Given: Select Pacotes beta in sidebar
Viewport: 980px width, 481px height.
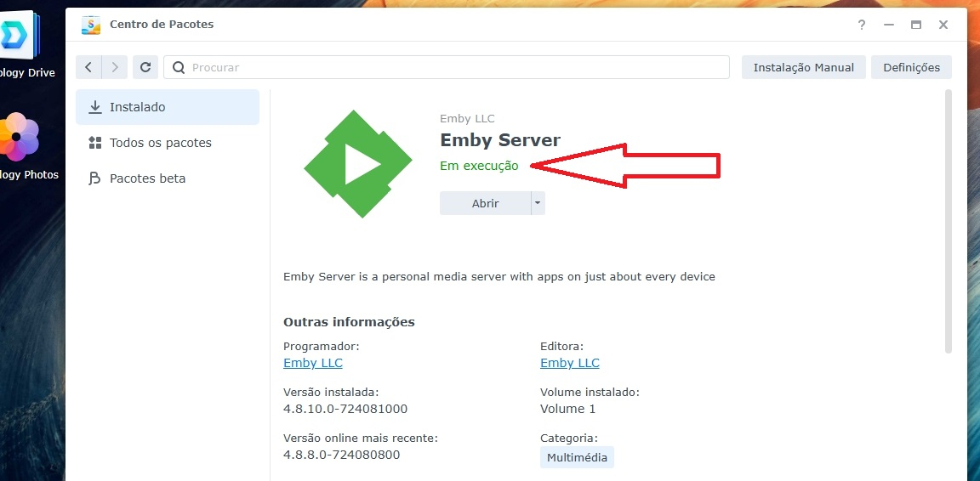Looking at the screenshot, I should click(168, 178).
